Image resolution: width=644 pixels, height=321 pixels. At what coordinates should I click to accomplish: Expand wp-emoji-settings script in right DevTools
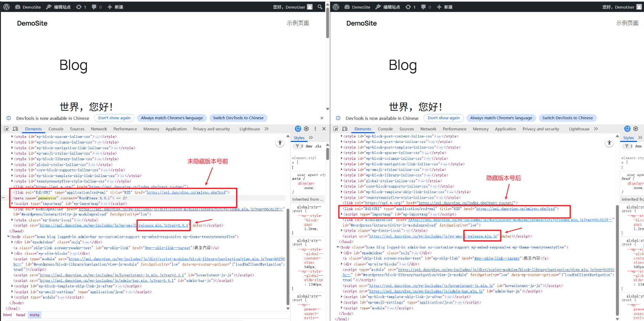[x=341, y=302]
